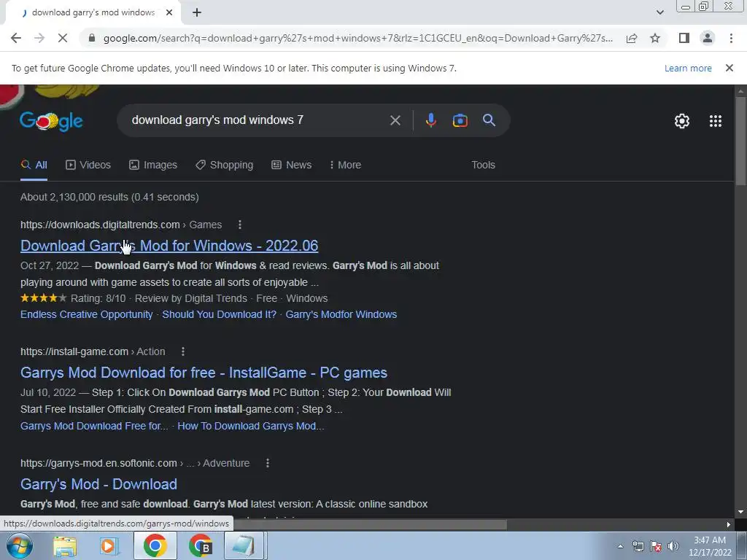This screenshot has width=747, height=560.
Task: Open Chrome three-dot menu
Action: click(x=731, y=38)
